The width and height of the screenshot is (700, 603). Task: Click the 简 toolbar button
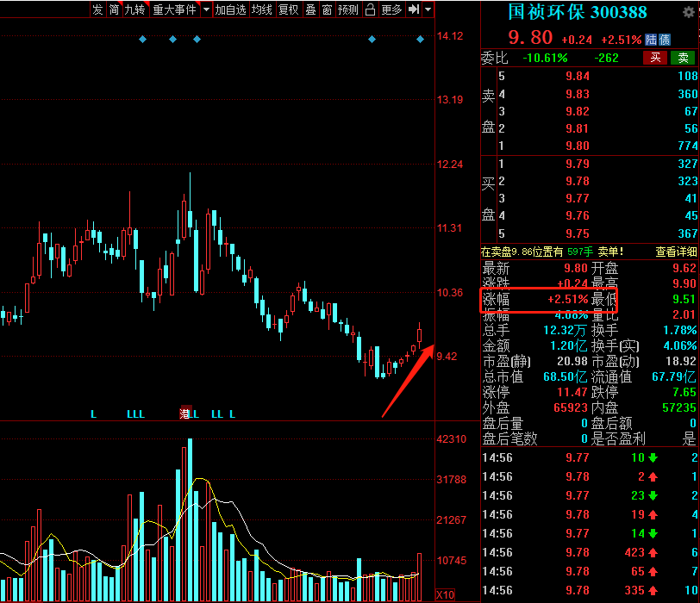point(115,9)
